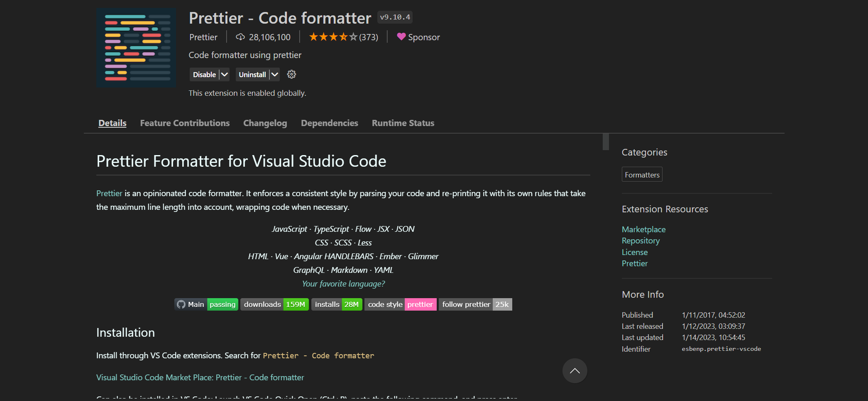The image size is (868, 401).
Task: Click the Published date 1/11/2017, 04:52:02
Action: click(714, 315)
